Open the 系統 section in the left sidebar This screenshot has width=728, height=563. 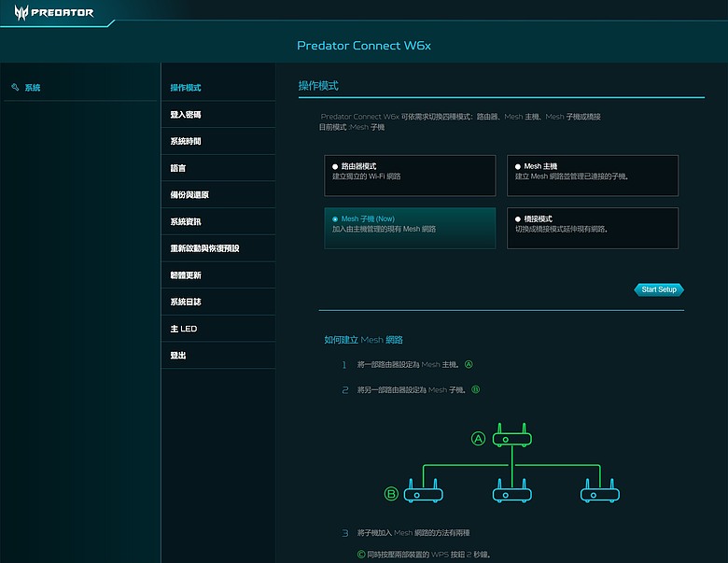coord(33,88)
